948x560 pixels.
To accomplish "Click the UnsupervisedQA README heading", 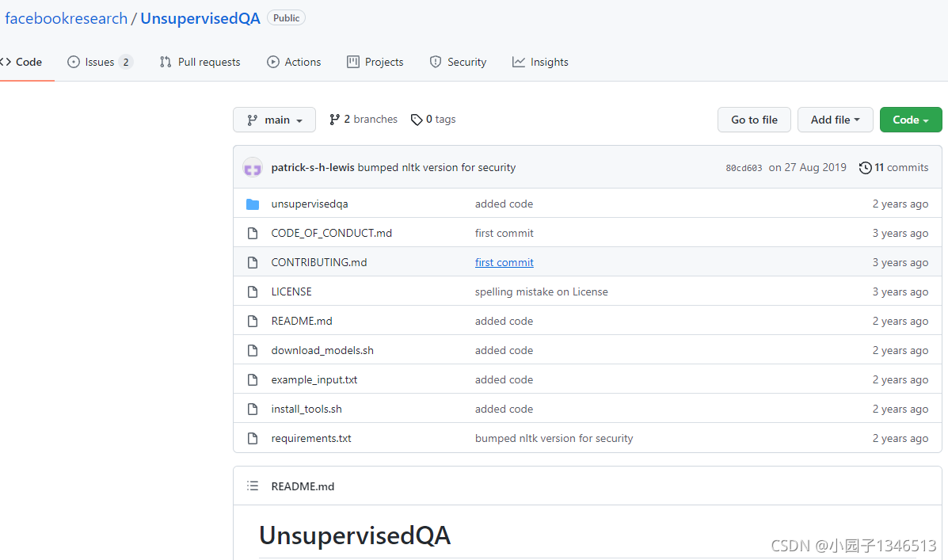I will coord(355,535).
